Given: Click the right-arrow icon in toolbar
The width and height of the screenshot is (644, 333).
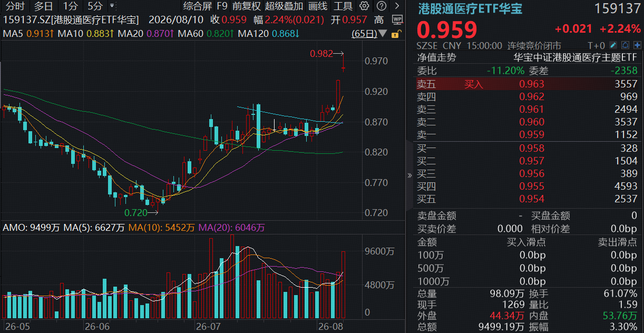Looking at the screenshot, I should (397, 6).
